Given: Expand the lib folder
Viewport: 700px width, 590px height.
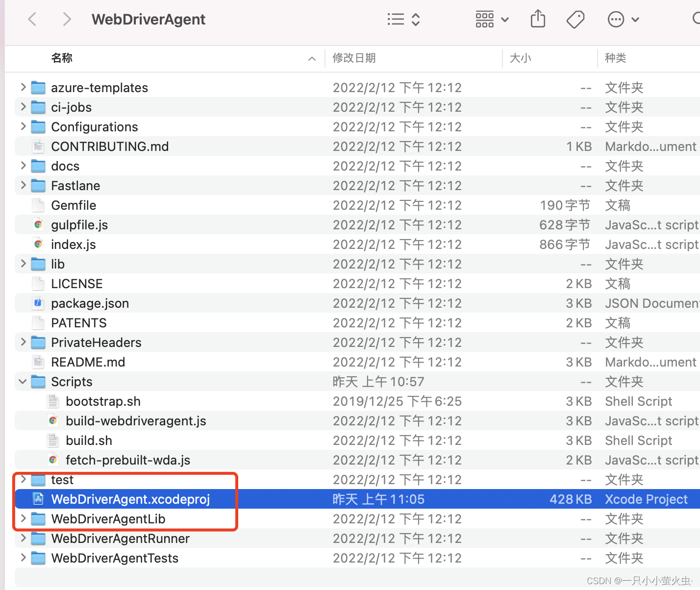Looking at the screenshot, I should pyautogui.click(x=23, y=264).
